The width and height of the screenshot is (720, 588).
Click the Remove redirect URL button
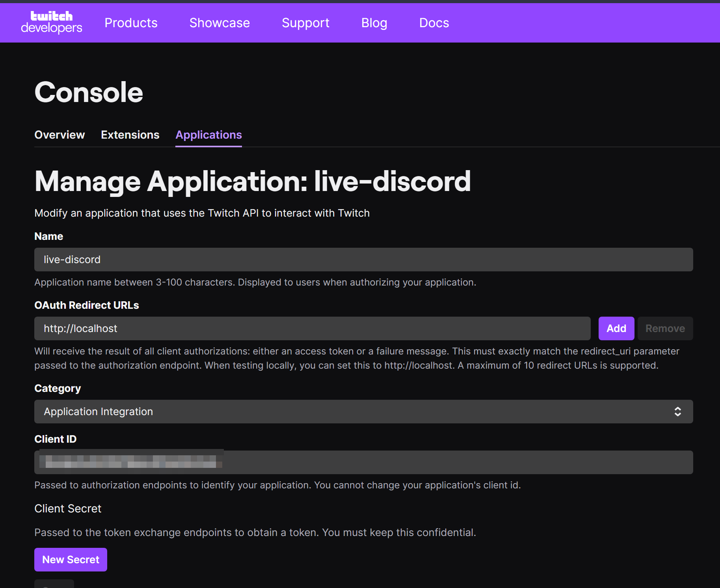pyautogui.click(x=665, y=328)
